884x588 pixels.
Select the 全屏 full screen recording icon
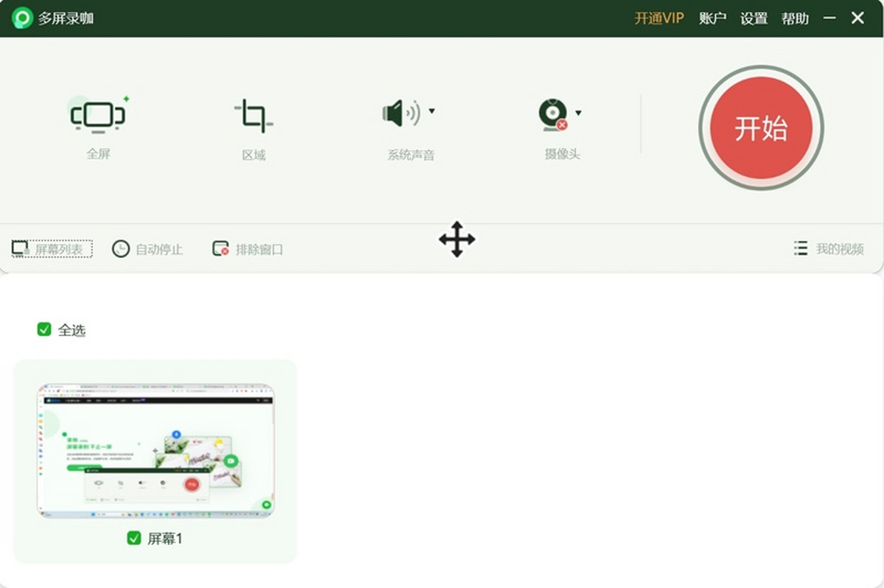tap(98, 116)
